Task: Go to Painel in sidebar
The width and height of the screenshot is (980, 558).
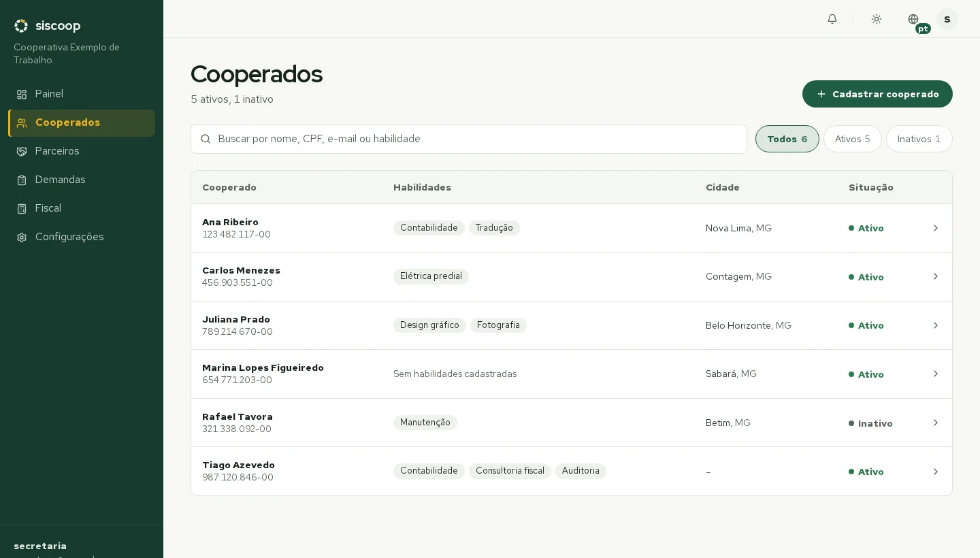Action: click(82, 95)
